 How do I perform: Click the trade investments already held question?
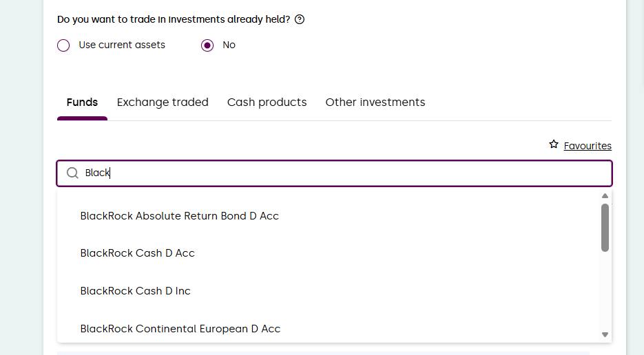[x=174, y=19]
